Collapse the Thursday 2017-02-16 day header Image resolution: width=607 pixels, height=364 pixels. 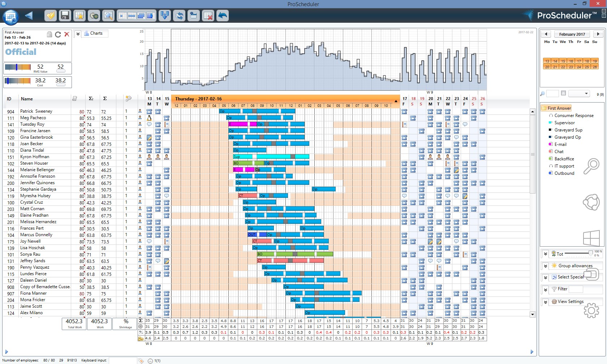pyautogui.click(x=396, y=101)
